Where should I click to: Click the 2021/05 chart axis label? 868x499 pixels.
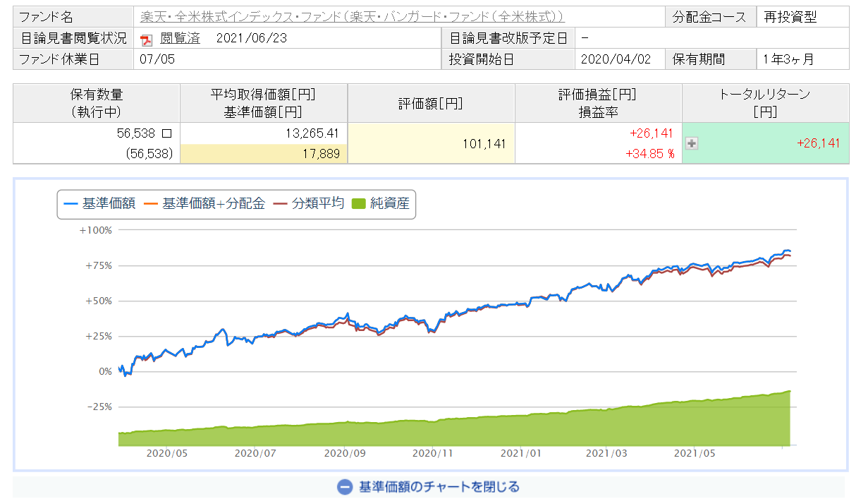(x=695, y=454)
